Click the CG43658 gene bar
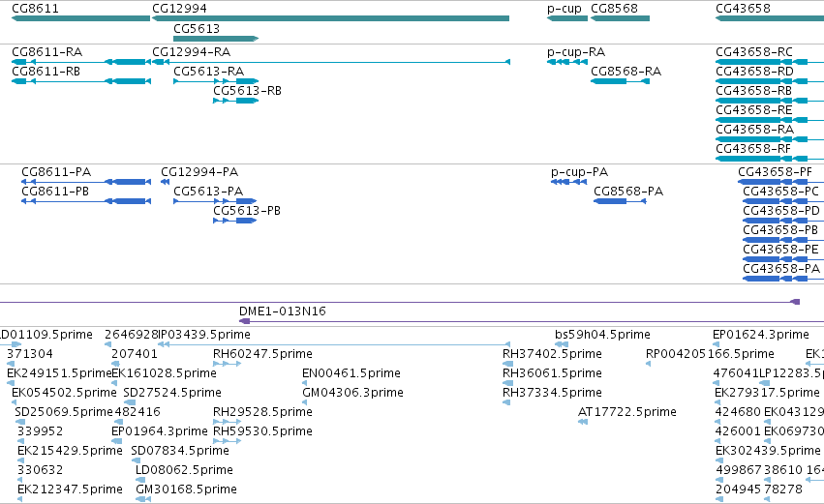This screenshot has width=824, height=504. point(770,18)
